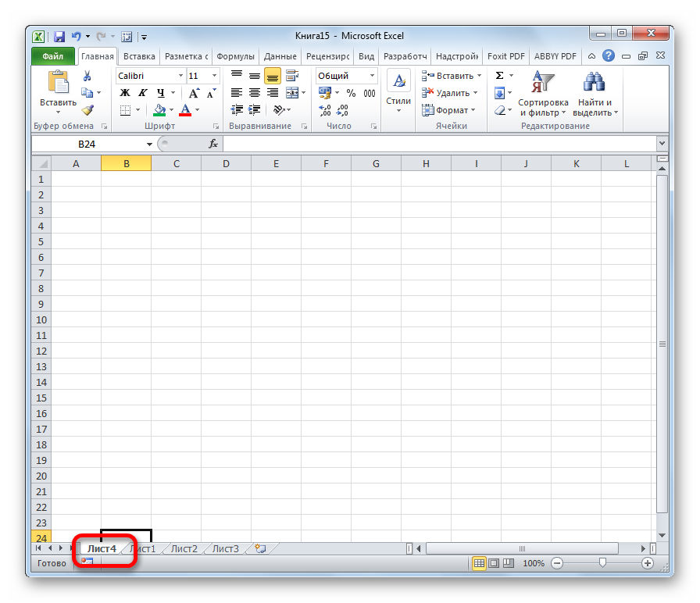The image size is (700, 603).
Task: Click the insert function fx icon
Action: tap(212, 145)
